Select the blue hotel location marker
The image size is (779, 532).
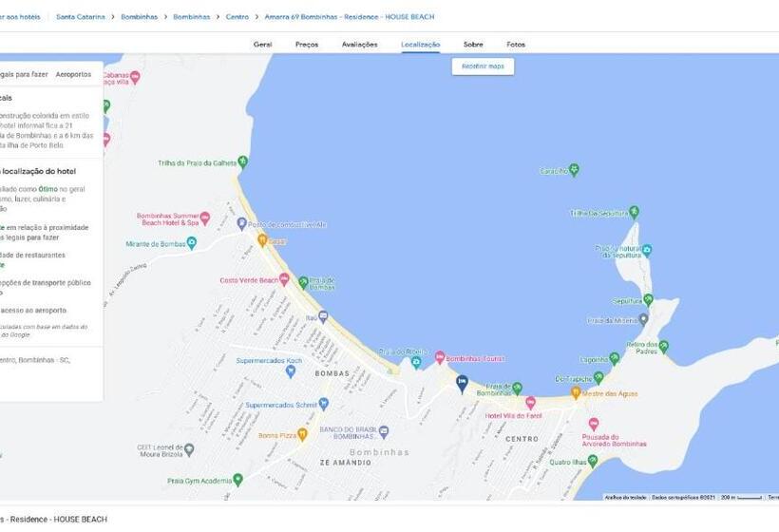462,384
